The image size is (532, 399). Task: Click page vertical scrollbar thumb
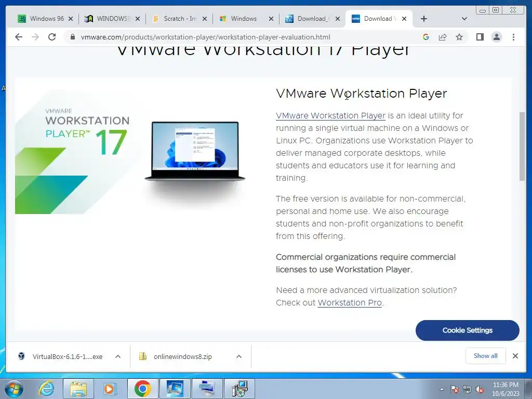tap(522, 146)
